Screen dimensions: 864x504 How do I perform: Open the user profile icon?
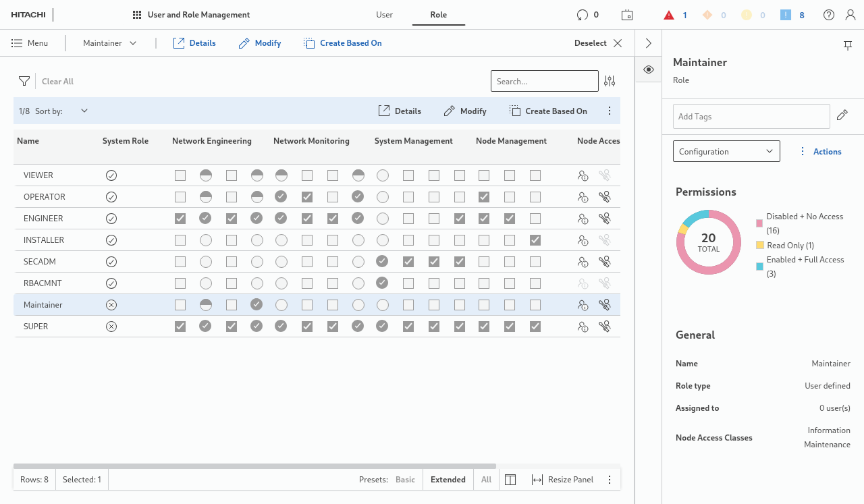850,15
